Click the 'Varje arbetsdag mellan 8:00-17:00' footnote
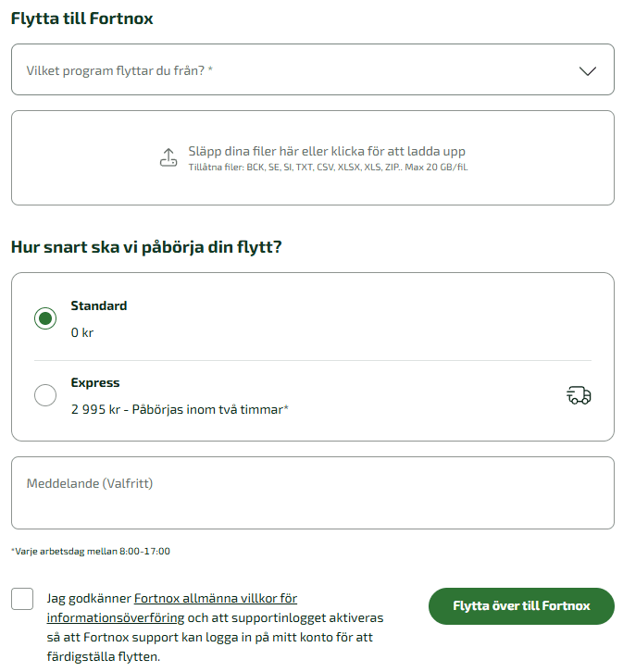This screenshot has height=672, width=623. 91,551
